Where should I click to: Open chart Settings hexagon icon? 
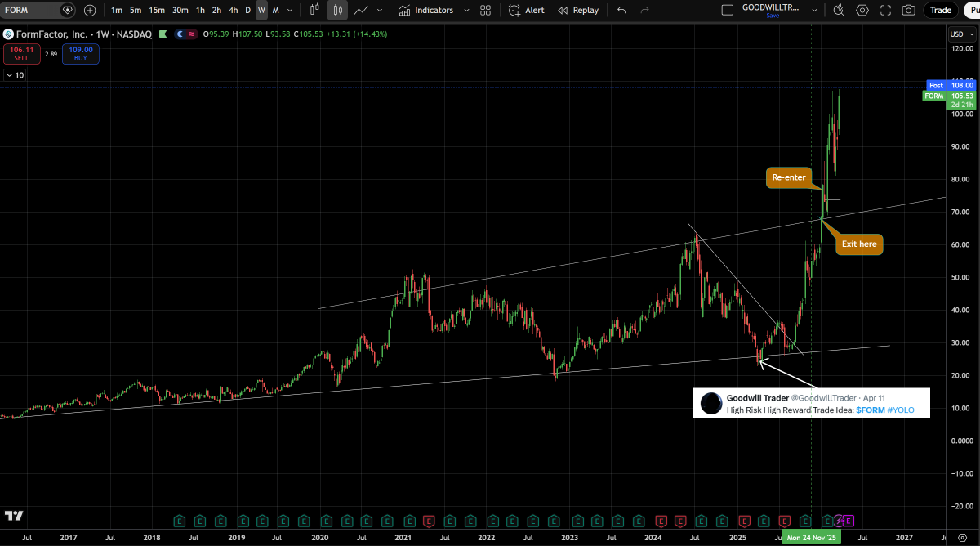862,10
